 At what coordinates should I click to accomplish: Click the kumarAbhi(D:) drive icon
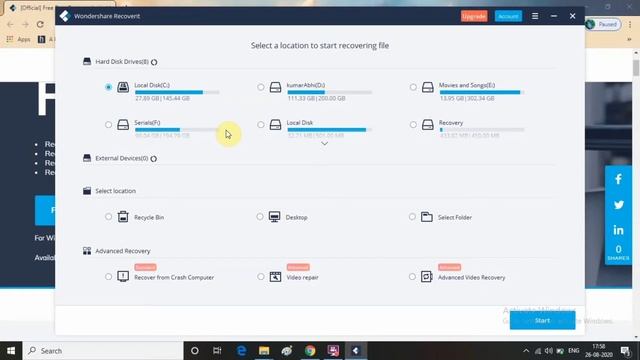coord(276,87)
